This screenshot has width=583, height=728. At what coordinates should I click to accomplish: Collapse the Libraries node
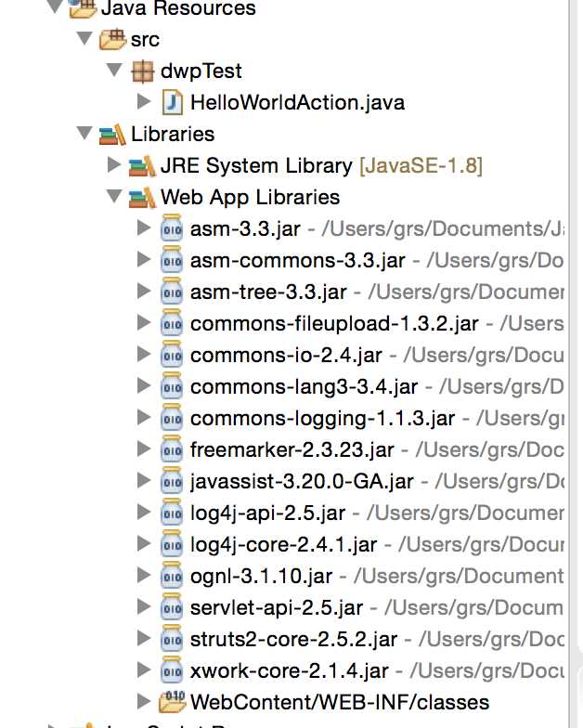click(x=85, y=135)
